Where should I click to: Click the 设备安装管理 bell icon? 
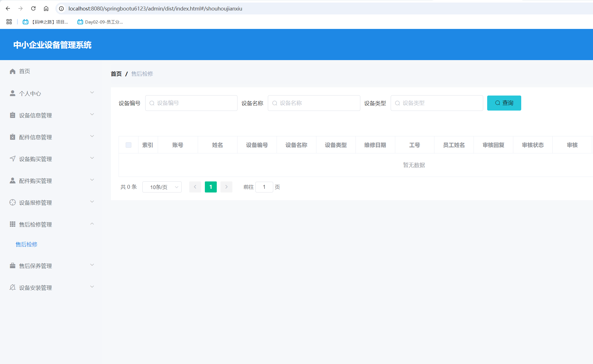click(12, 287)
